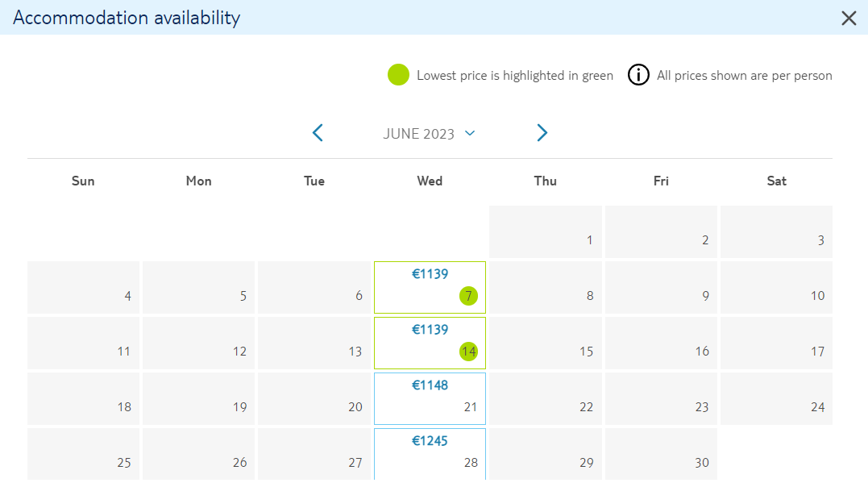Screen dimensions: 868x487
Task: Open the JUNE 2023 month dropdown
Action: [429, 134]
